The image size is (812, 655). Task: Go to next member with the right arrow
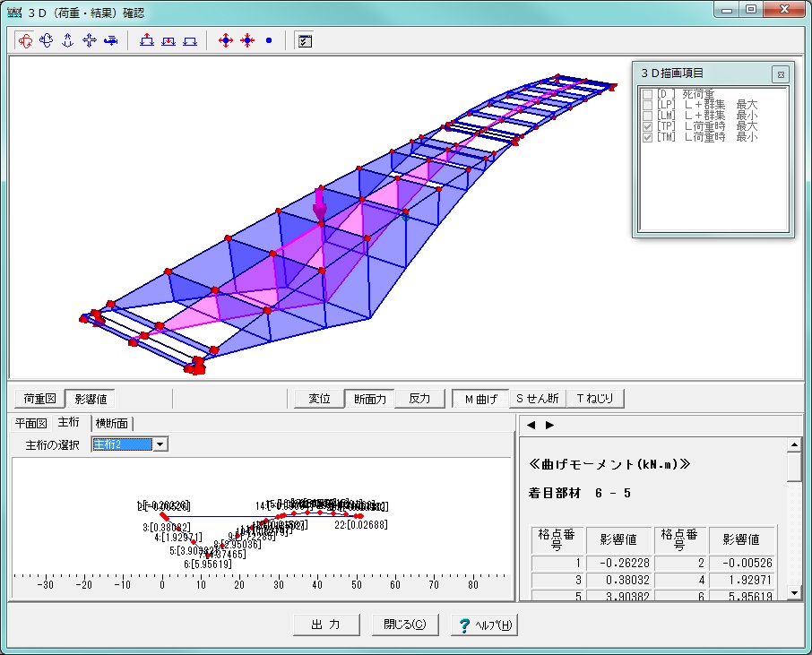(549, 425)
